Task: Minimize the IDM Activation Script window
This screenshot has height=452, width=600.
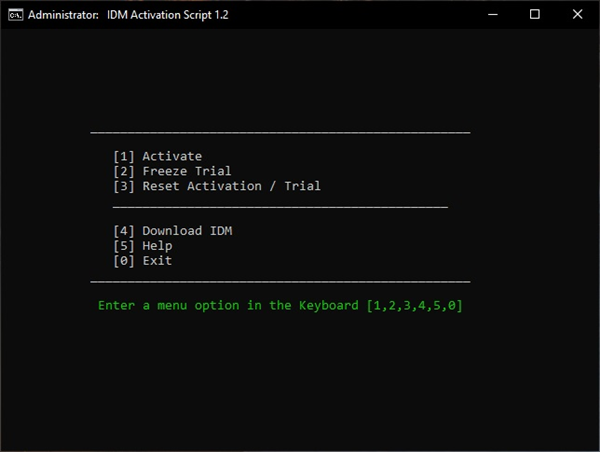Action: point(493,15)
